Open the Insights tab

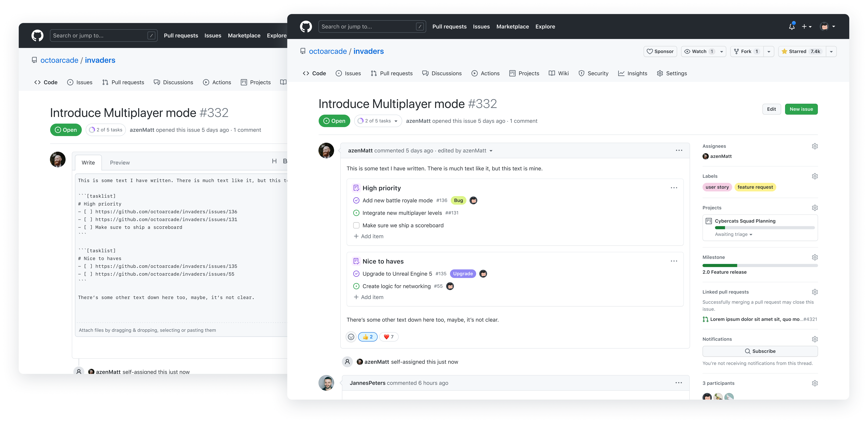632,73
